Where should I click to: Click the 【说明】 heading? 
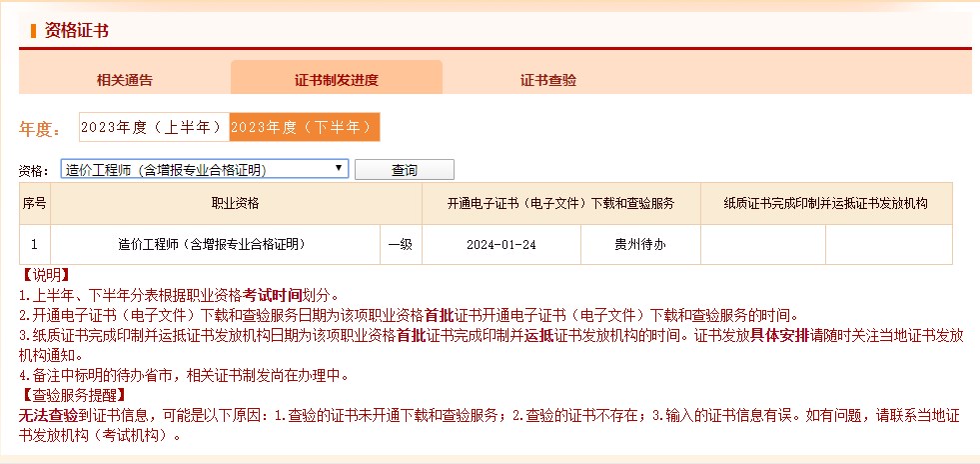44,275
